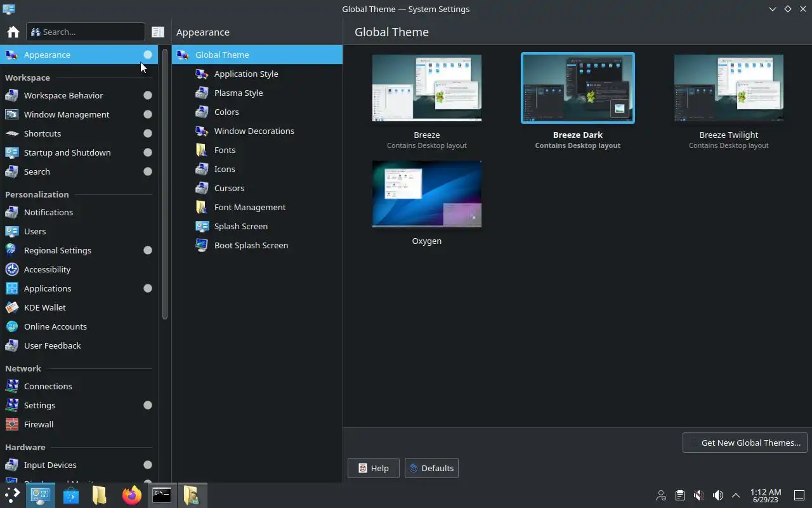This screenshot has width=812, height=508.
Task: Show hidden system tray icons
Action: (x=736, y=495)
